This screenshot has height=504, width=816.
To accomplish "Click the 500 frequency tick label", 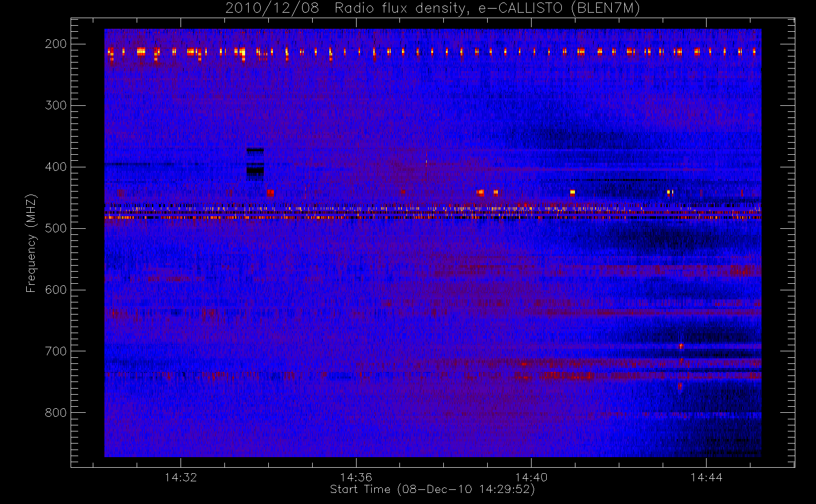I will tap(56, 228).
